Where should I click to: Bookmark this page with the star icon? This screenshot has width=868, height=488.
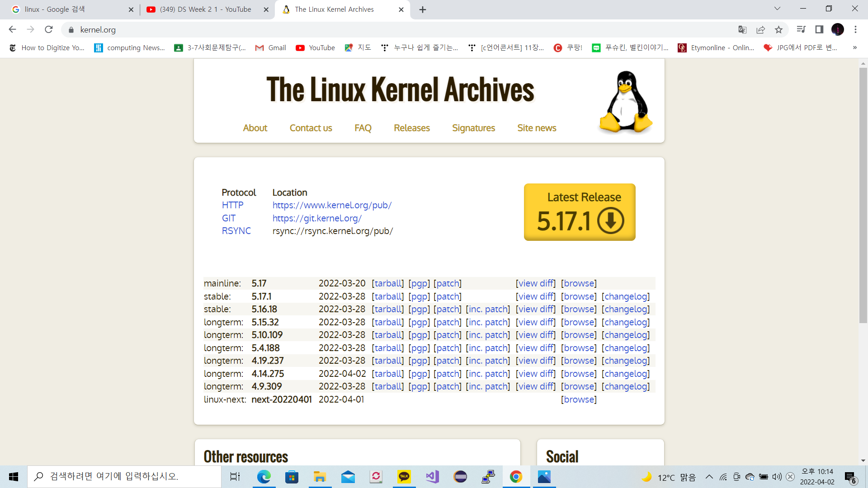pyautogui.click(x=778, y=30)
